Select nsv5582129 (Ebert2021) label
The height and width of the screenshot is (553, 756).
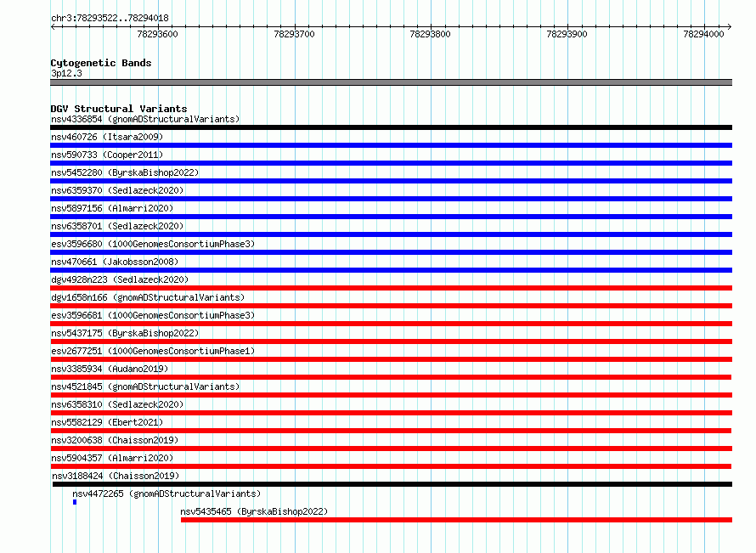click(x=107, y=422)
